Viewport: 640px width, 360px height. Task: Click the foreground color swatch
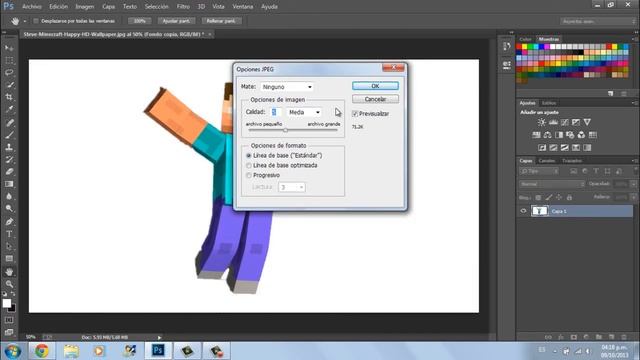[x=7, y=303]
